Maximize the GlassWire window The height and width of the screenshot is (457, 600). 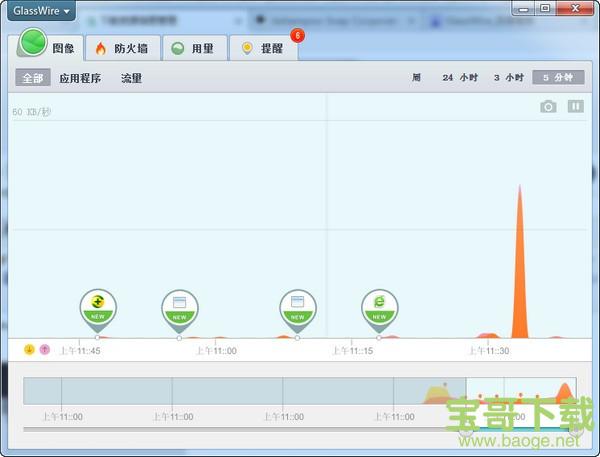(545, 8)
